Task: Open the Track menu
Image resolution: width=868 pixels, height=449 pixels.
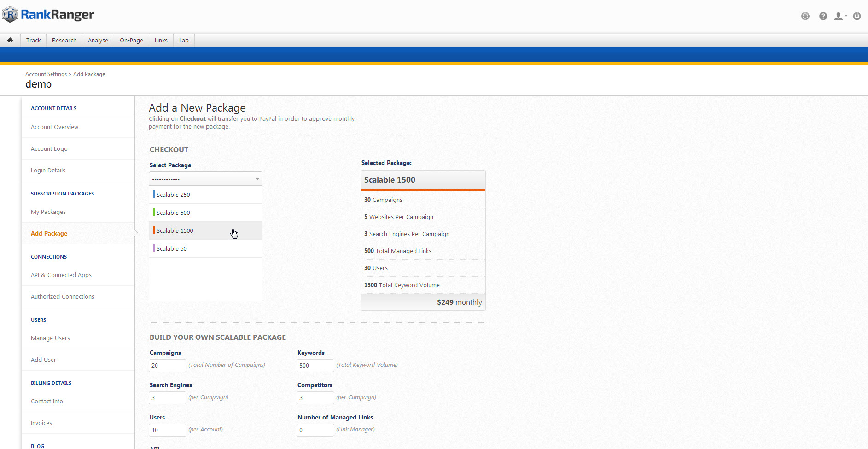Action: point(33,40)
